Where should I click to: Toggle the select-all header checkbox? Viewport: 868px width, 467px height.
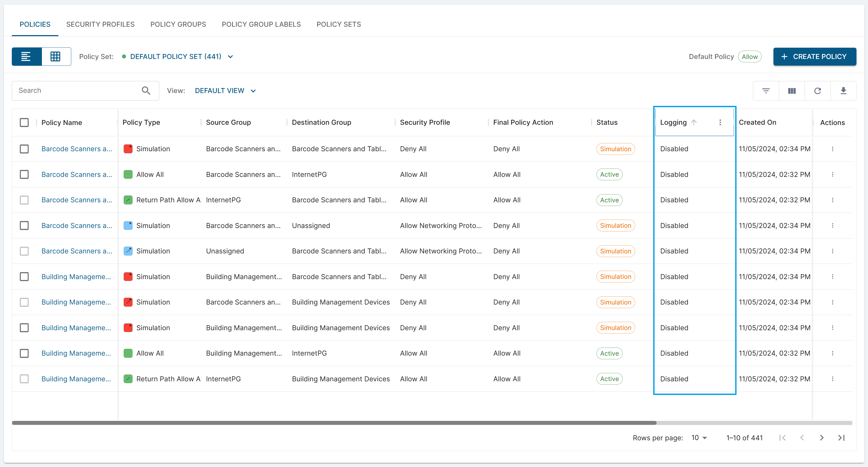coord(24,122)
